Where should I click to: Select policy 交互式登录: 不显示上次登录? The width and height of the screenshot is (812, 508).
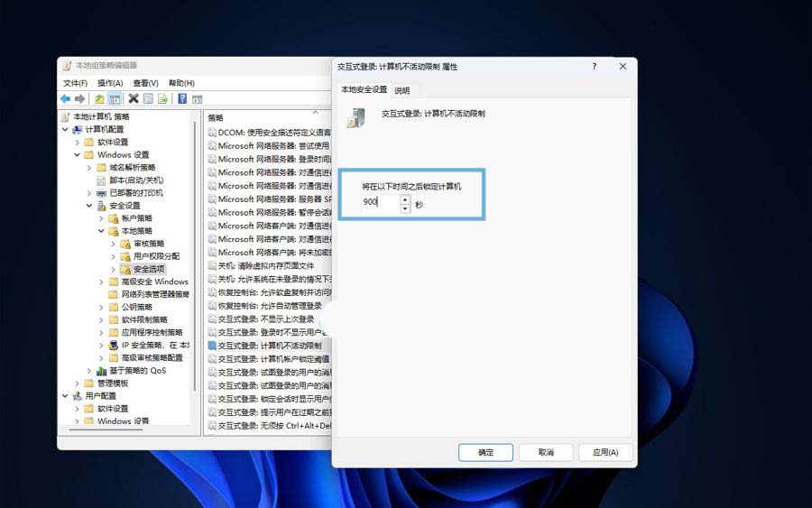265,319
